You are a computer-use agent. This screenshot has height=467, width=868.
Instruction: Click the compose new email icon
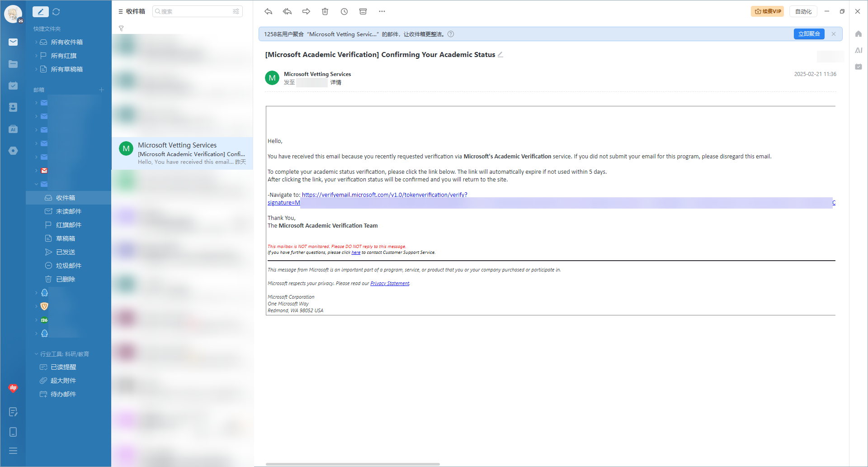pos(40,12)
